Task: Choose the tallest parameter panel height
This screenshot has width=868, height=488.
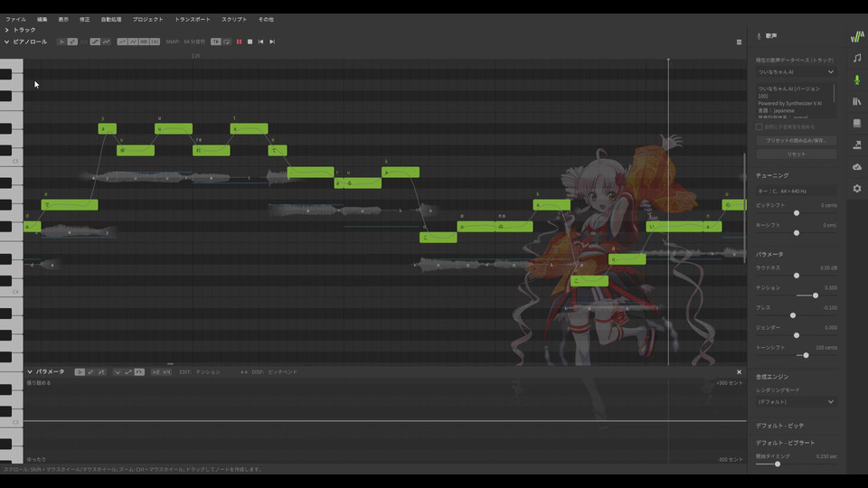Action: pos(139,371)
